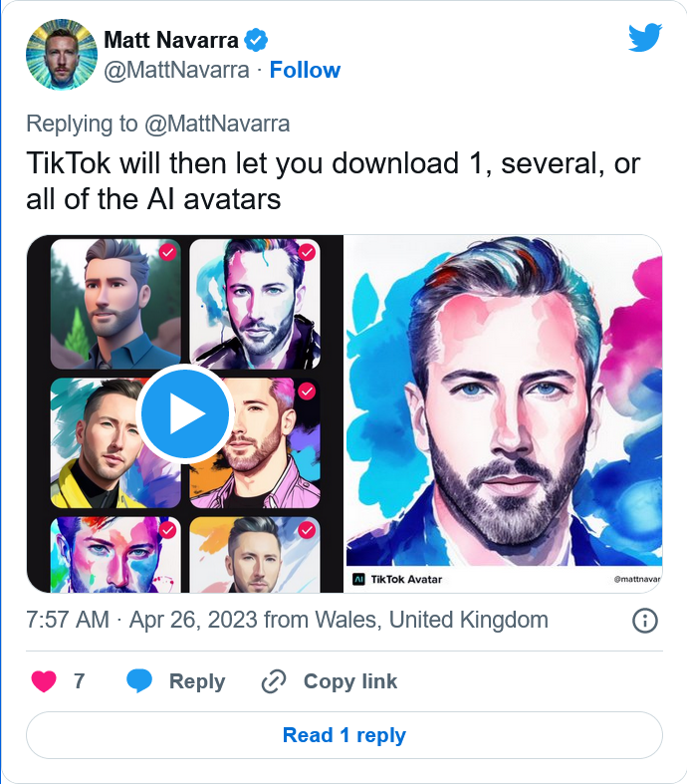Image resolution: width=687 pixels, height=784 pixels.
Task: Toggle checkmark on purple watercolor avatar
Action: coord(307,252)
